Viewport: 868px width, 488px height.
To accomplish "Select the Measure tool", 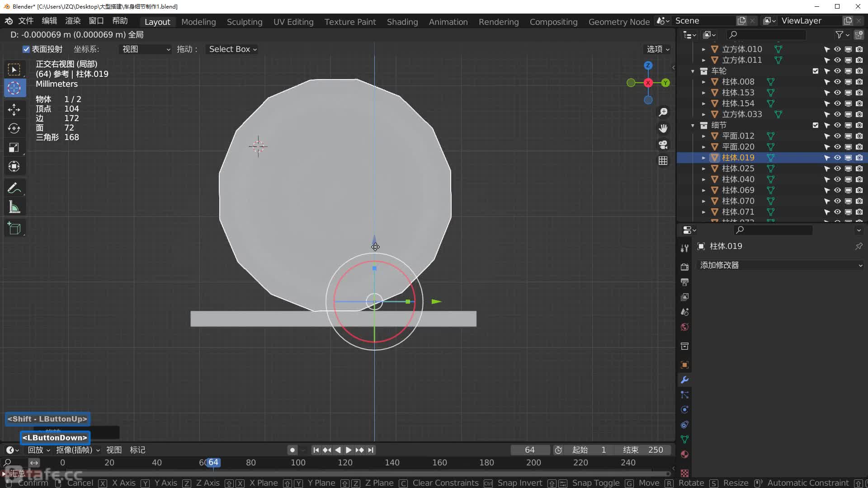I will click(x=14, y=207).
